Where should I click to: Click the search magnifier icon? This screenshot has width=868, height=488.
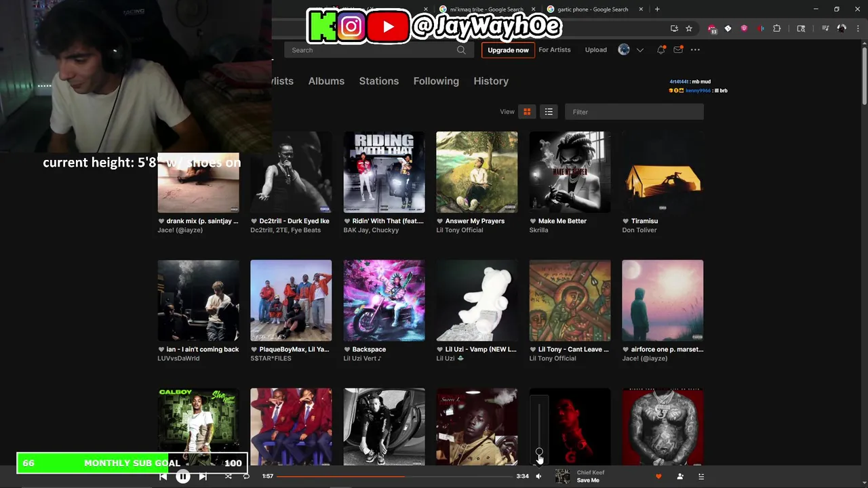(x=461, y=50)
